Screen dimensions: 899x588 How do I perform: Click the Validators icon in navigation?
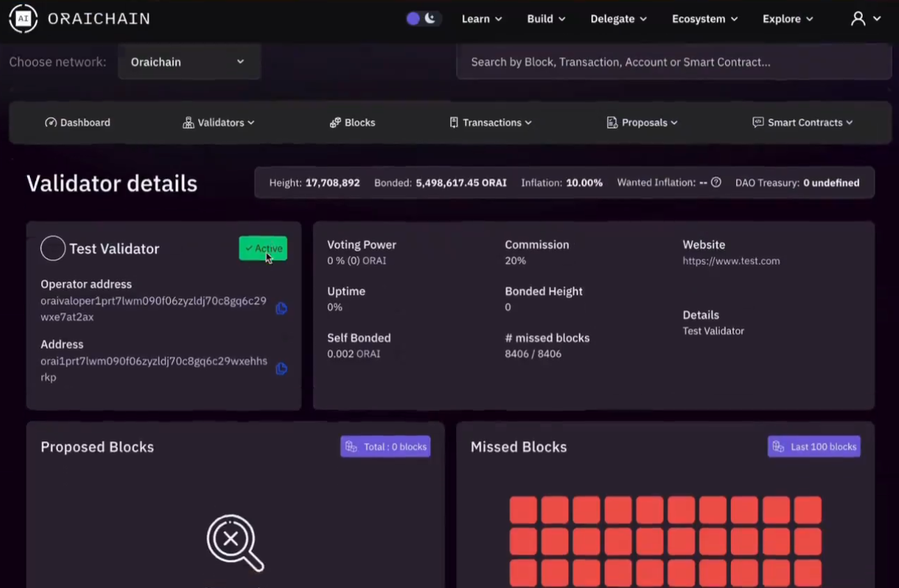188,122
